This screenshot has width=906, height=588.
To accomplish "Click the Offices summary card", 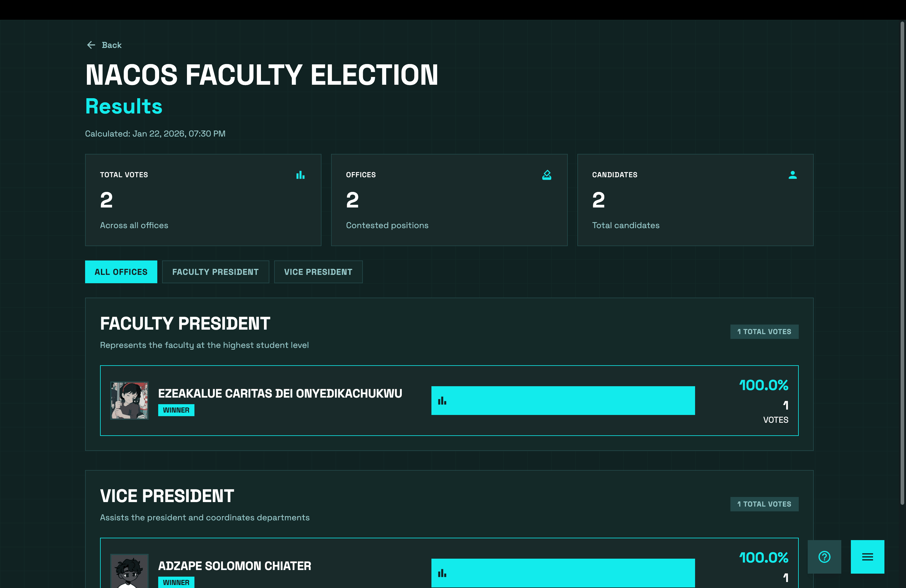I will coord(449,200).
